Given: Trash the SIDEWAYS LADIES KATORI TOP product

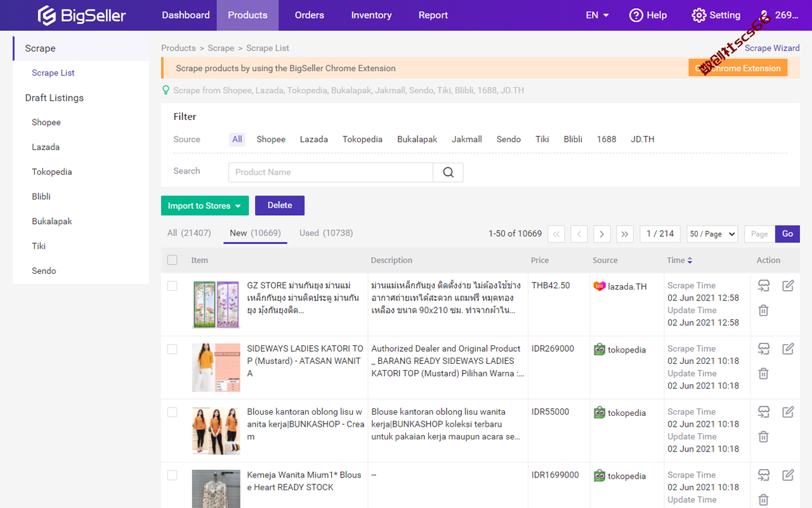Looking at the screenshot, I should (764, 373).
